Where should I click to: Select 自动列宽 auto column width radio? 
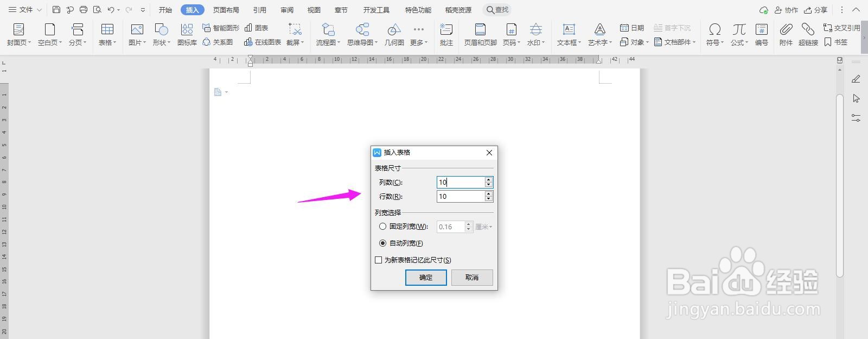click(x=383, y=243)
